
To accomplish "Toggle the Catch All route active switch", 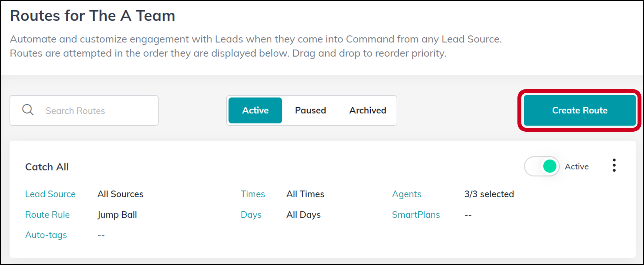I will coord(542,166).
